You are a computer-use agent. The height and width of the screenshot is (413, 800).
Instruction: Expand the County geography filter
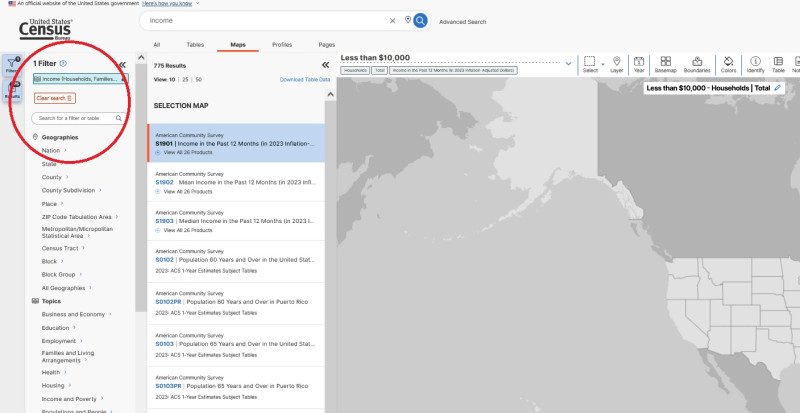pos(67,177)
